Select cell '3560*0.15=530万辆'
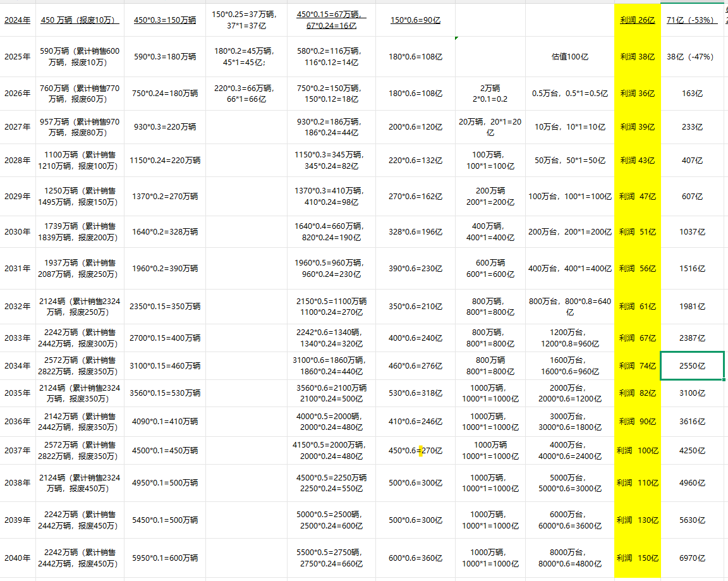 (x=165, y=393)
